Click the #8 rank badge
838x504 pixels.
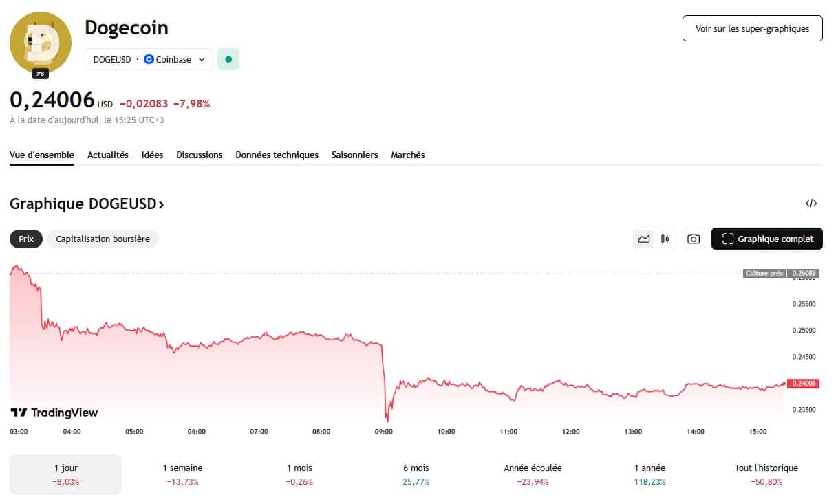41,74
